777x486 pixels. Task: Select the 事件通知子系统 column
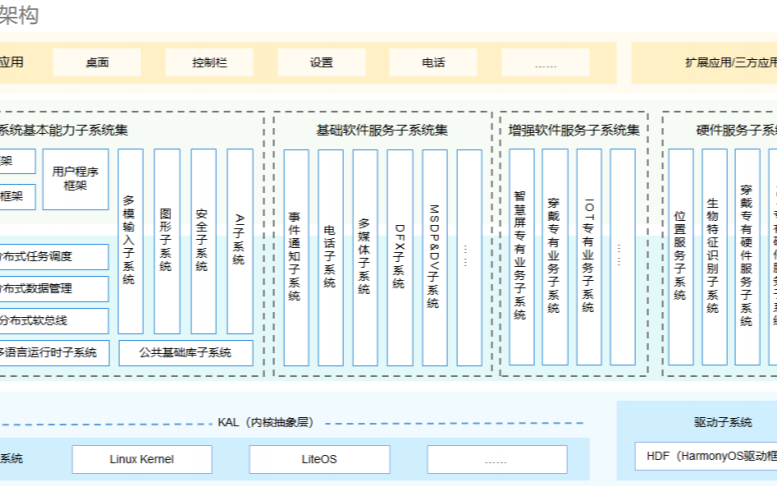296,258
